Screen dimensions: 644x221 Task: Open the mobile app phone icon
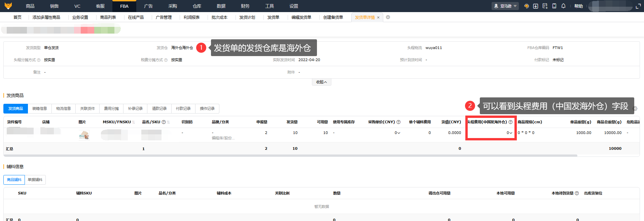pos(554,6)
